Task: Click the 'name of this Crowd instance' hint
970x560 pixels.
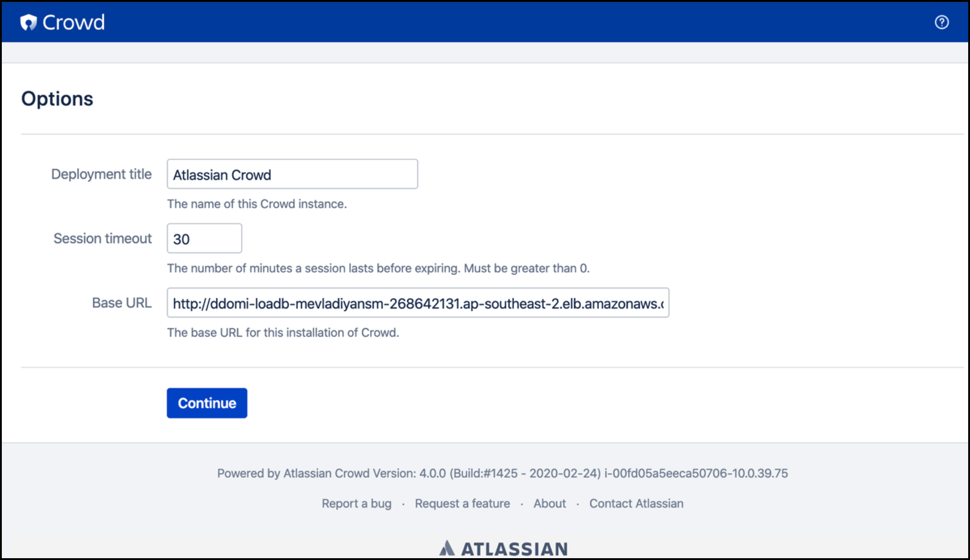Action: point(257,204)
